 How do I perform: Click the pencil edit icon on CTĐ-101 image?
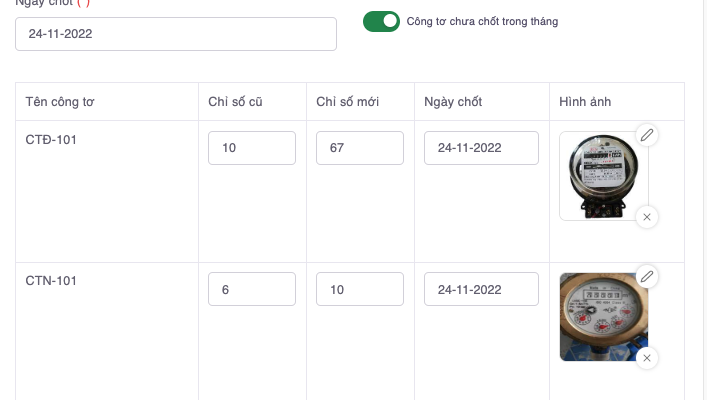(x=647, y=135)
